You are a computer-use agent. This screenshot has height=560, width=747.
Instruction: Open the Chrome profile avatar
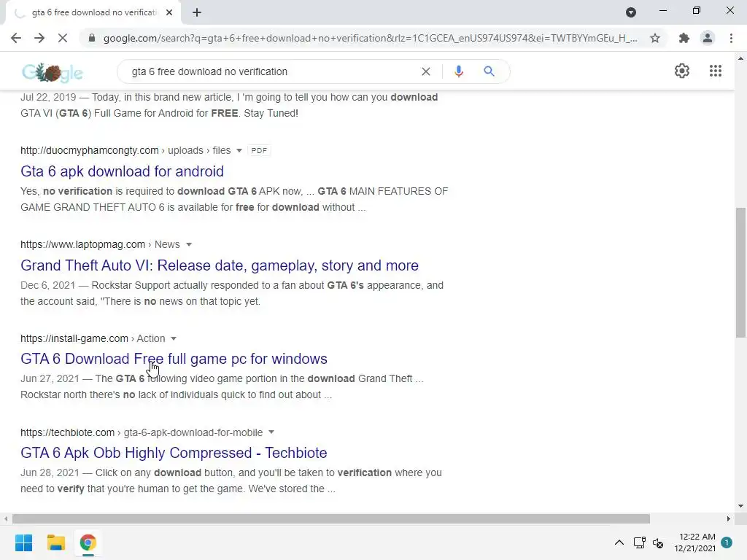708,38
